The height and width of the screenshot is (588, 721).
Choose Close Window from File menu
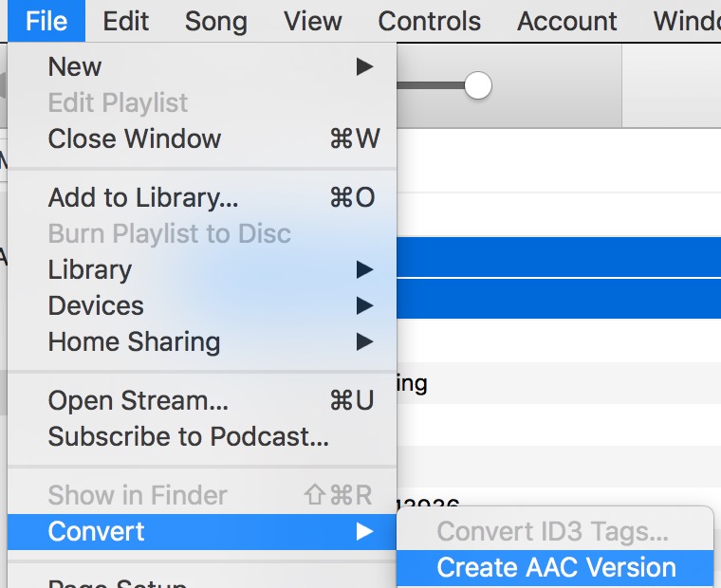[135, 139]
